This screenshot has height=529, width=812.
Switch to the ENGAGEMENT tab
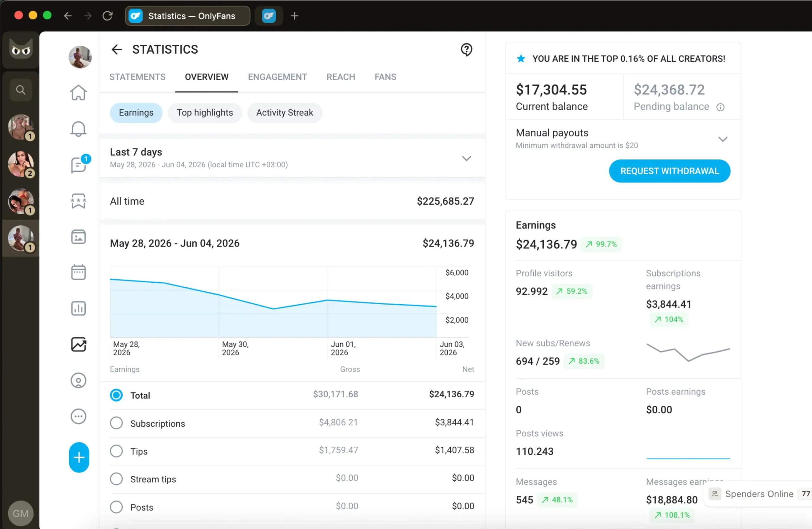click(277, 77)
